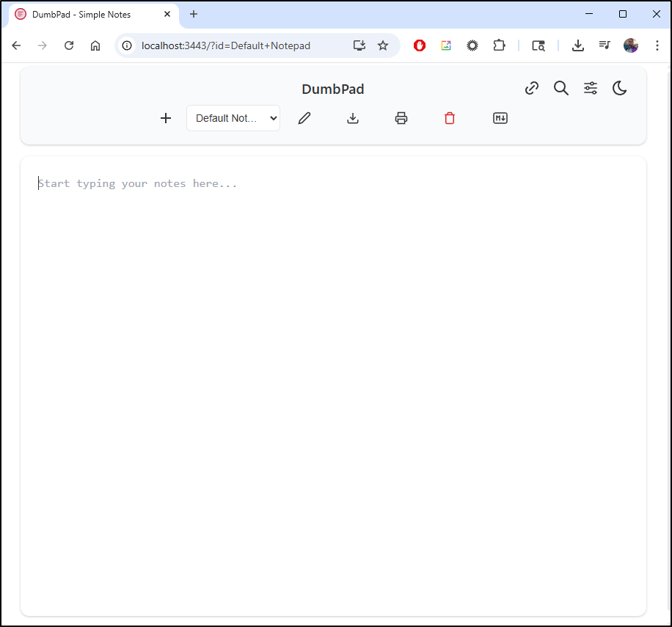This screenshot has width=672, height=627.
Task: Toggle markdown preview icon
Action: click(x=500, y=118)
